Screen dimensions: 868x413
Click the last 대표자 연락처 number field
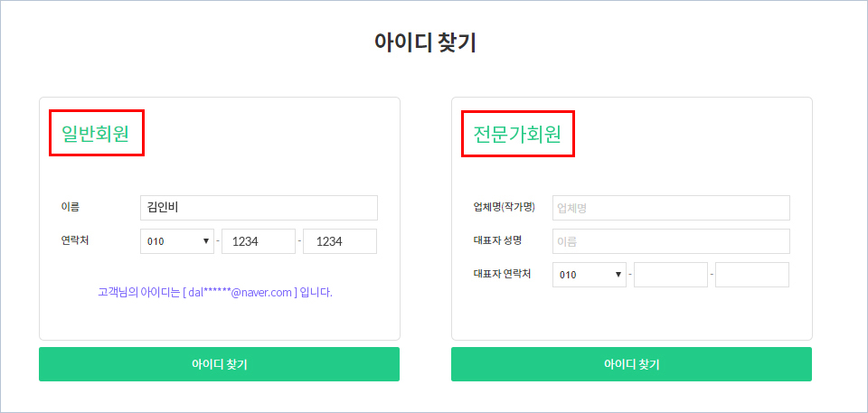pos(752,275)
